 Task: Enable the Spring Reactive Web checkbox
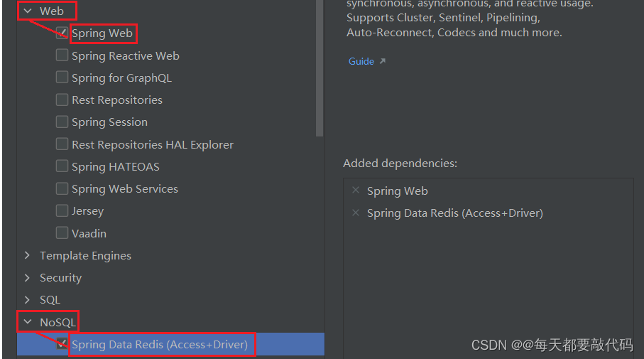point(62,55)
